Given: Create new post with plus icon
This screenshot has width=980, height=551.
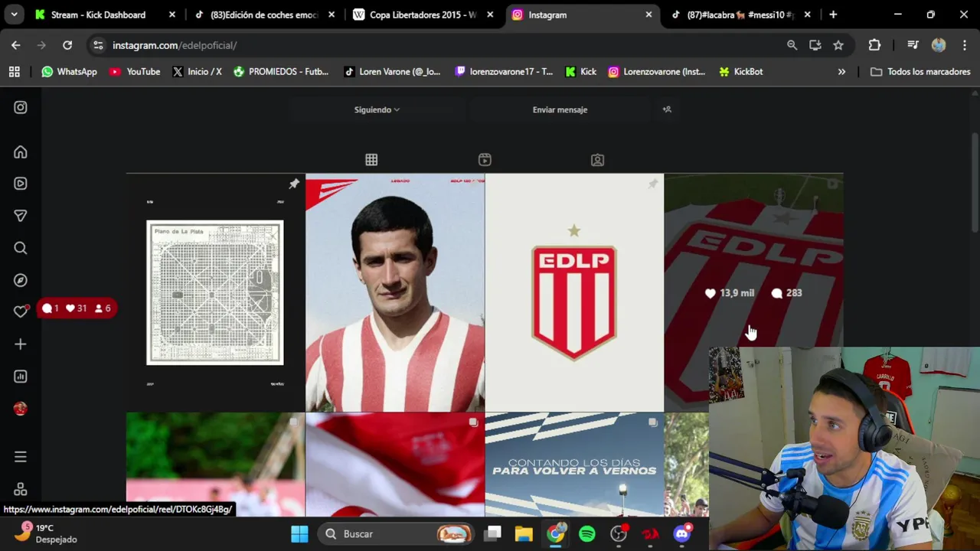Looking at the screenshot, I should 21,344.
